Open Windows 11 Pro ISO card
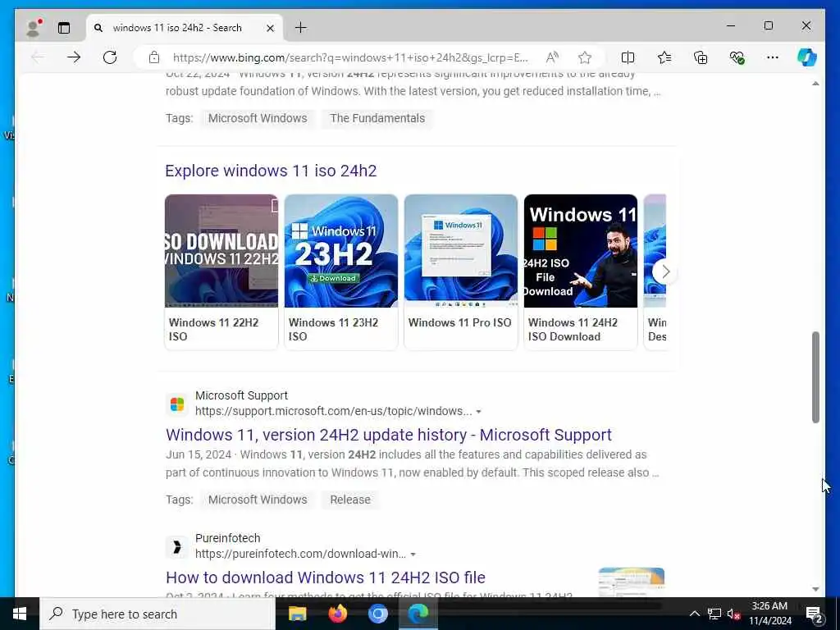The image size is (840, 630). click(461, 272)
